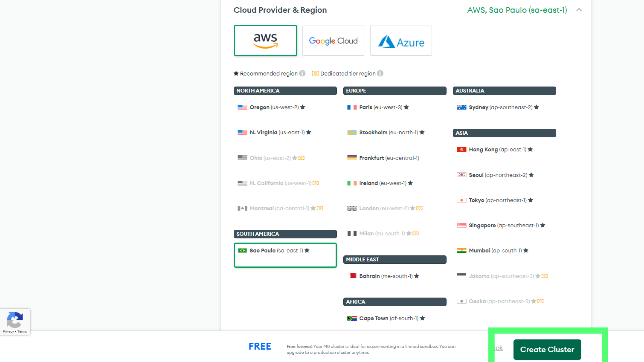
Task: Click the South Korea flag beside Seoul
Action: (461, 175)
